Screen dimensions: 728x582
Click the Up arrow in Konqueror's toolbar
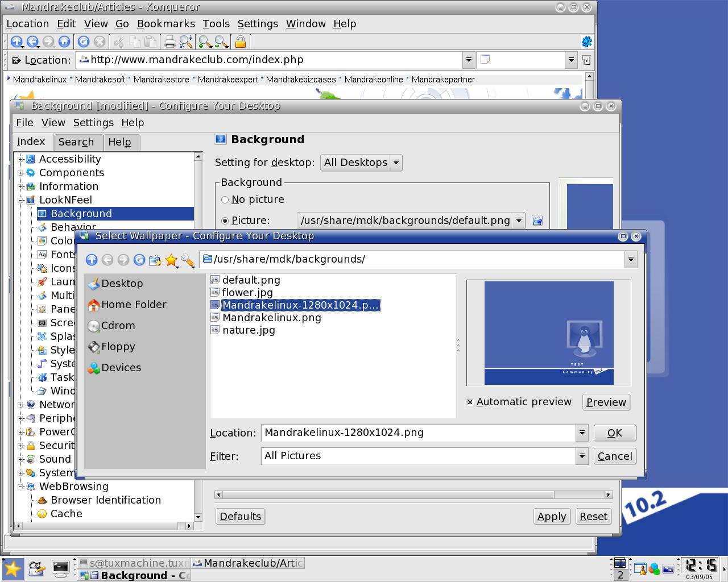pos(16,41)
